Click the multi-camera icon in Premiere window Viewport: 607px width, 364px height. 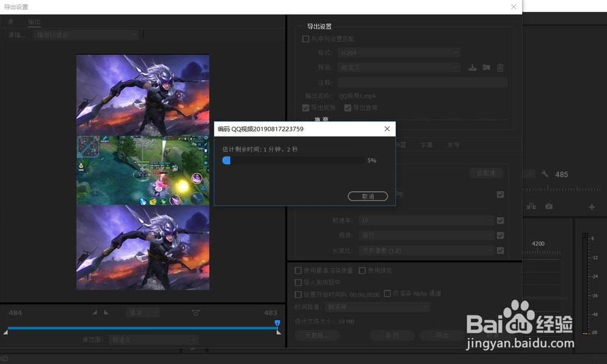pos(531,206)
